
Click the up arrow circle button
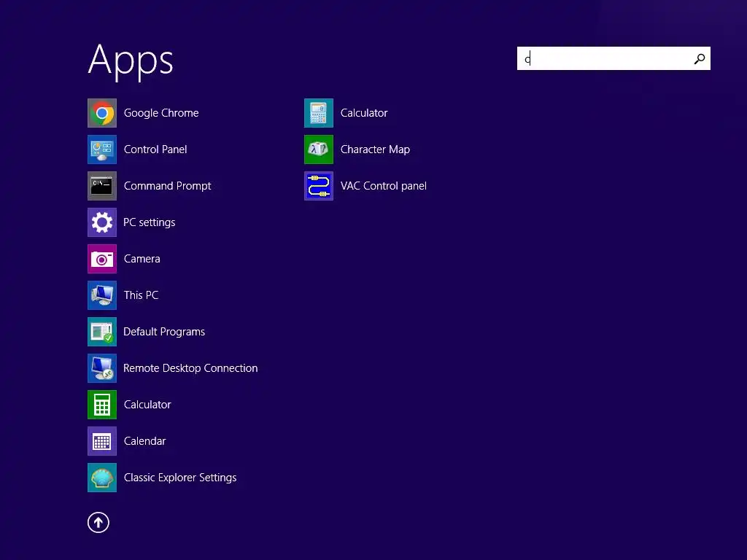click(98, 522)
